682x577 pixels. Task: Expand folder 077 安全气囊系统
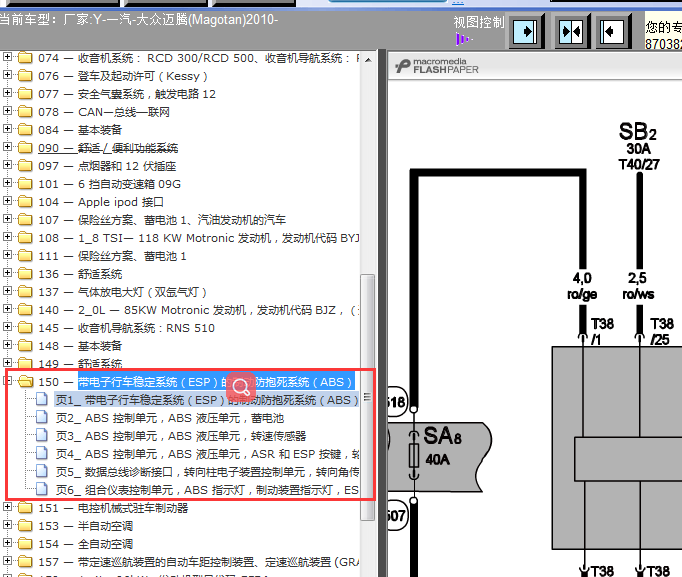tap(7, 93)
